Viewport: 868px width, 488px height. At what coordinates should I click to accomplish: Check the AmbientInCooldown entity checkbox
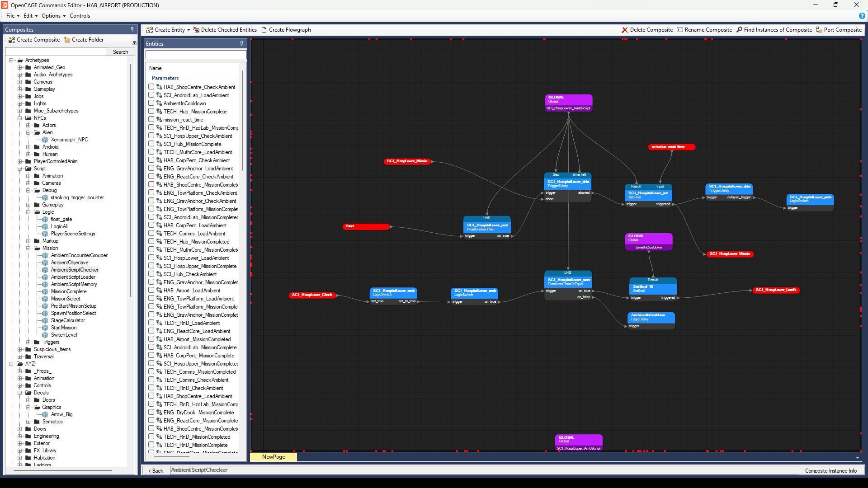click(x=151, y=103)
